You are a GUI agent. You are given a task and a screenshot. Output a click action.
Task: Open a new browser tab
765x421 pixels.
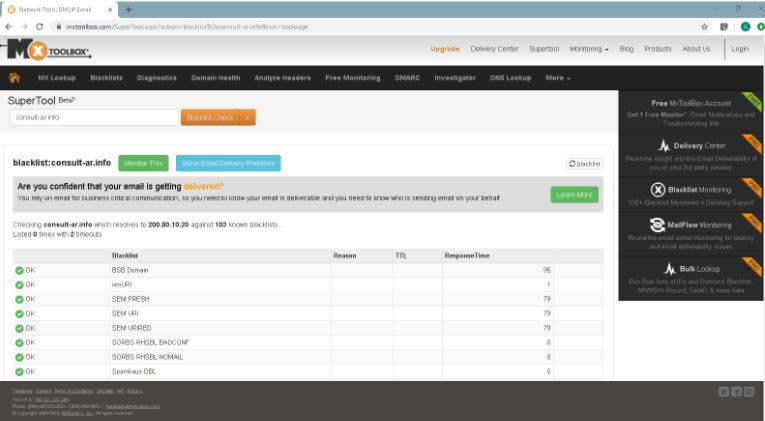pyautogui.click(x=128, y=9)
